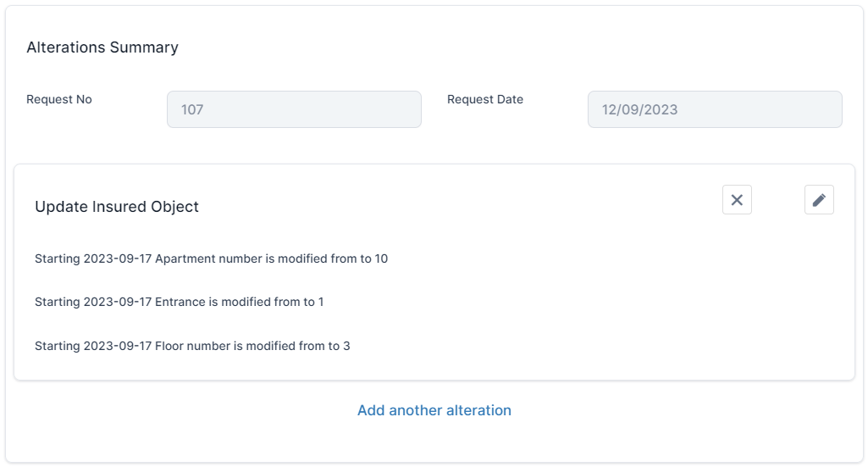Image resolution: width=868 pixels, height=467 pixels.
Task: Add another alteration
Action: coord(434,410)
